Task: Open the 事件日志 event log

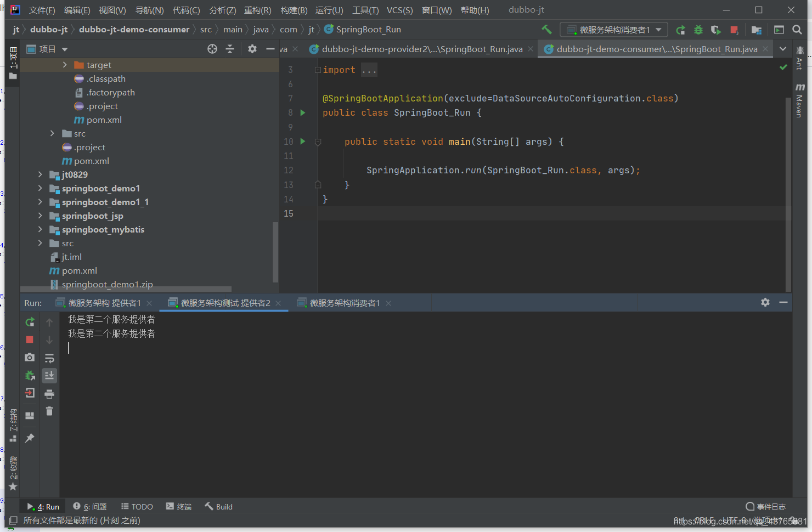Action: (766, 506)
